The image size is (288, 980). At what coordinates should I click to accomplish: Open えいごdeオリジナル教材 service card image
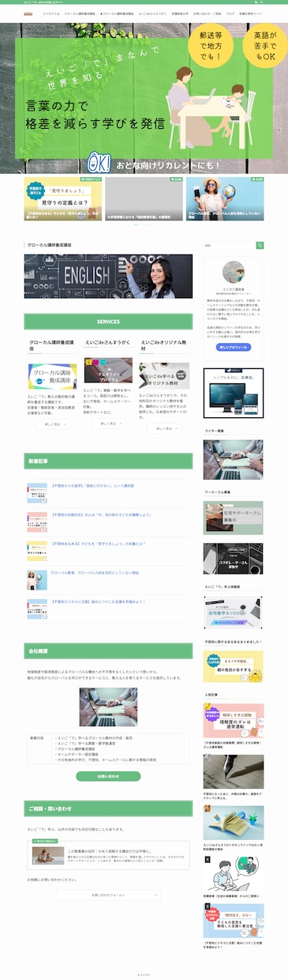click(163, 375)
